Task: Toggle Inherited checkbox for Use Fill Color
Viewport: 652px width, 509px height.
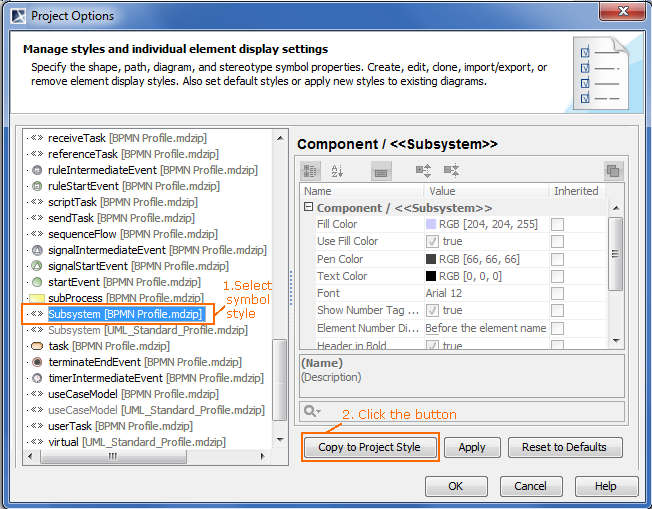Action: 557,242
